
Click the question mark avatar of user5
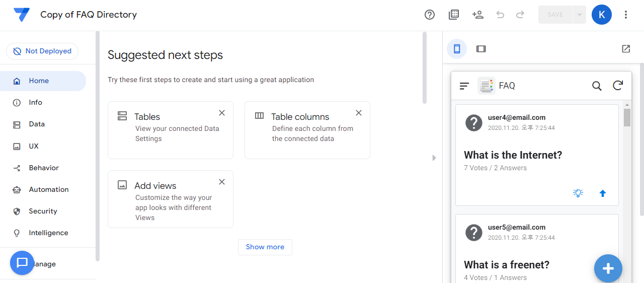tap(474, 232)
